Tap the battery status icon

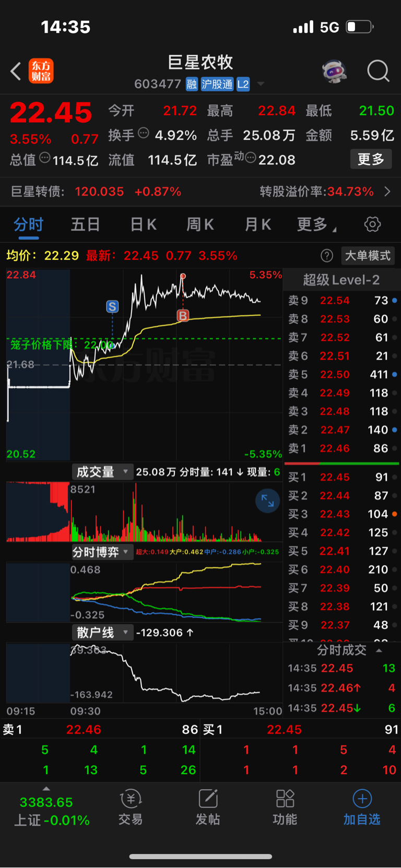pyautogui.click(x=360, y=27)
